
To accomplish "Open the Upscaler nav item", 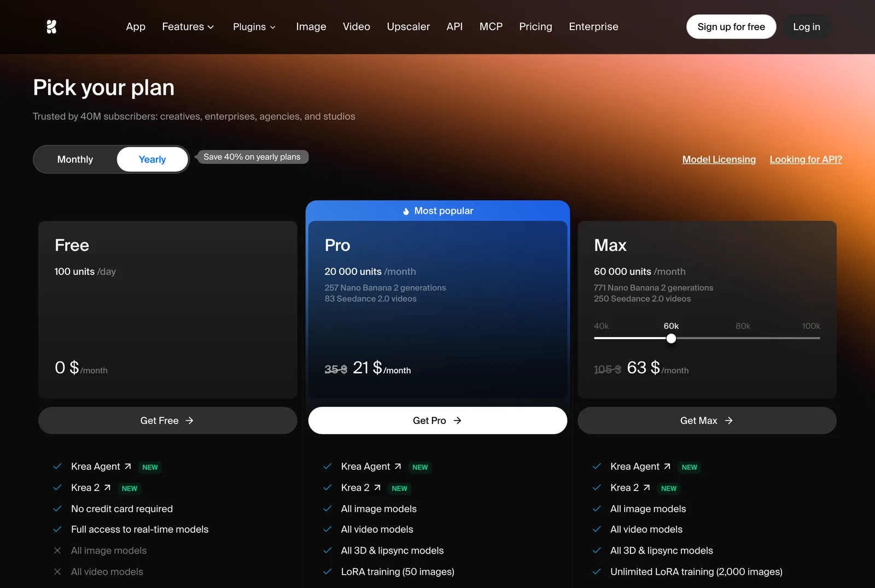I will [409, 27].
